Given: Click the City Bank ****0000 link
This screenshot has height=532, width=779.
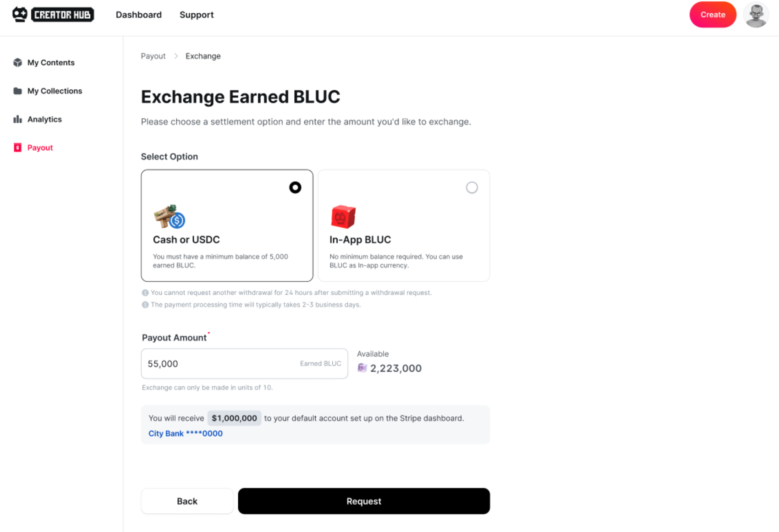Looking at the screenshot, I should (x=186, y=433).
